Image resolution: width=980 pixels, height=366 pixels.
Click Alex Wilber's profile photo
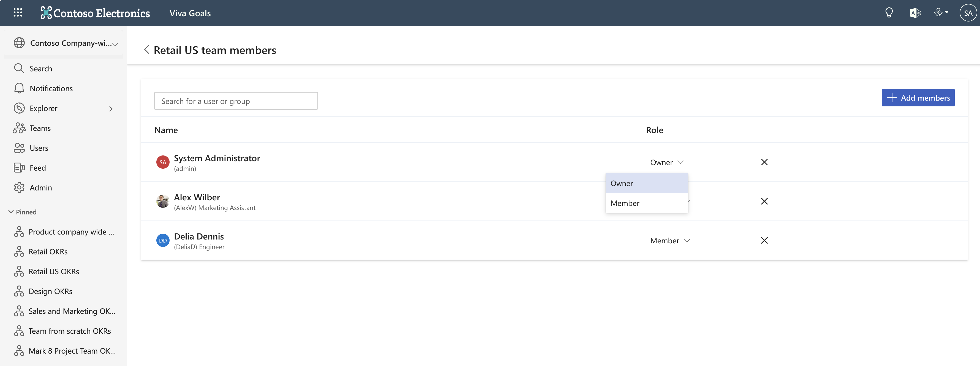(163, 201)
